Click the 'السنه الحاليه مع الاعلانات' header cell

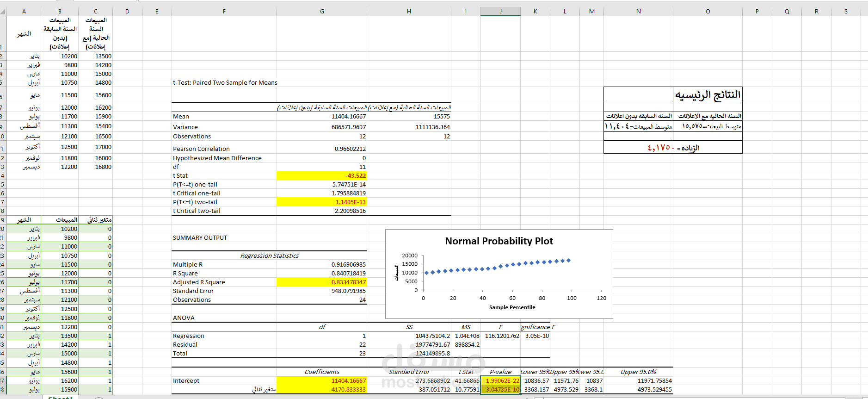point(708,116)
